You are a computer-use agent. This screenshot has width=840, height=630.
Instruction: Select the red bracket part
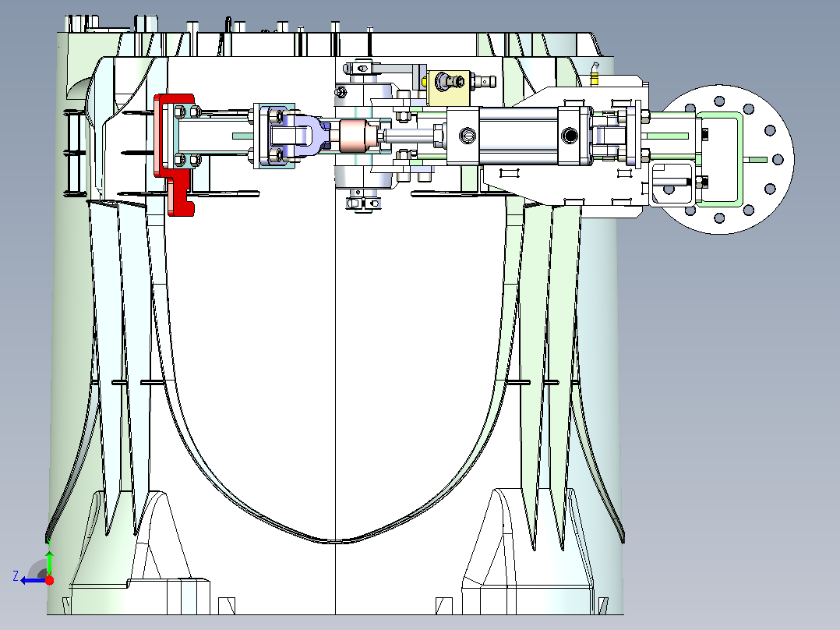[174, 155]
